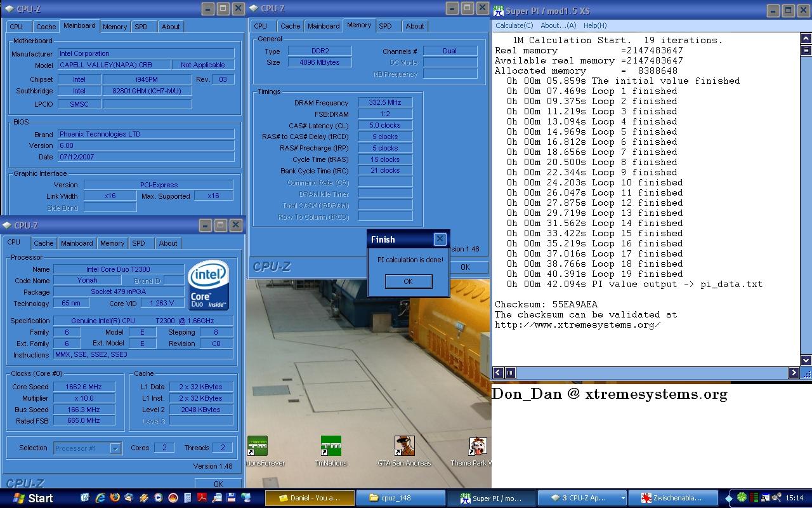Click the Level 2 cache value 2048 KBytes
Screen dimensions: 812x508
pos(200,410)
